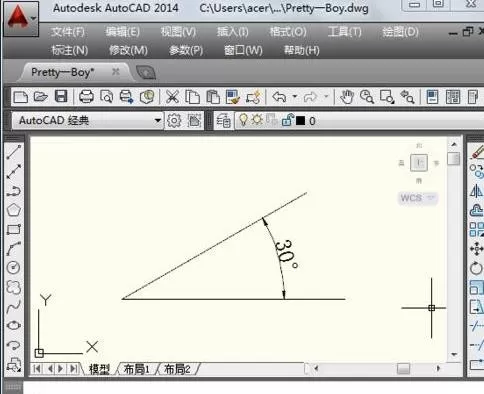Select the Line tool in Draw toolbar
This screenshot has height=394, width=484.
click(x=14, y=152)
